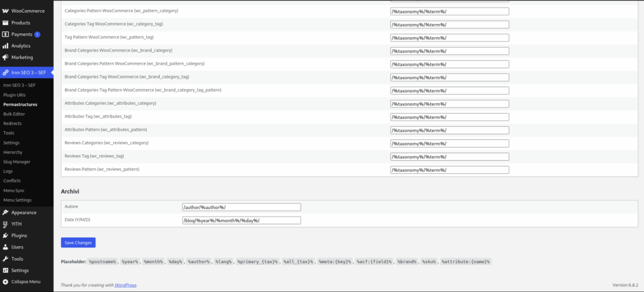
Task: Edit the Brand Categories Tag Pattern (wc_brand_category_tag_pattern) field
Action: tap(449, 90)
